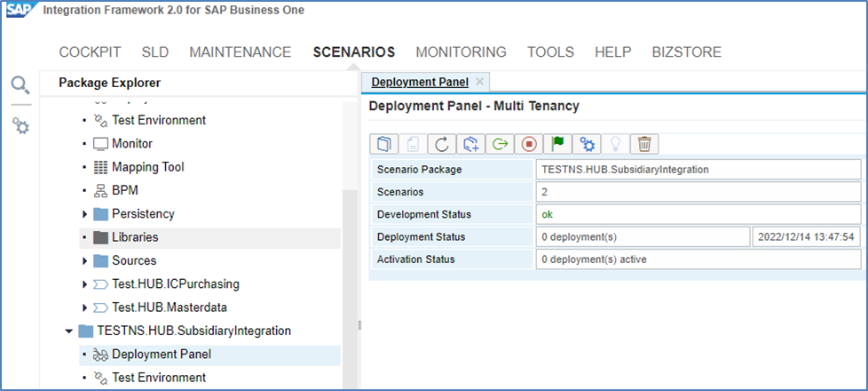
Task: Select Mapping Tool in Package Explorer
Action: [147, 167]
